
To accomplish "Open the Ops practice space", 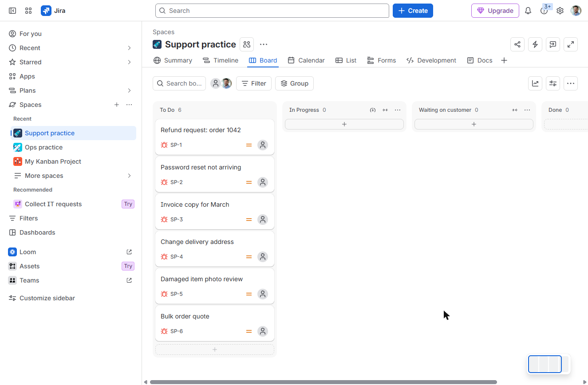I will click(x=73, y=147).
